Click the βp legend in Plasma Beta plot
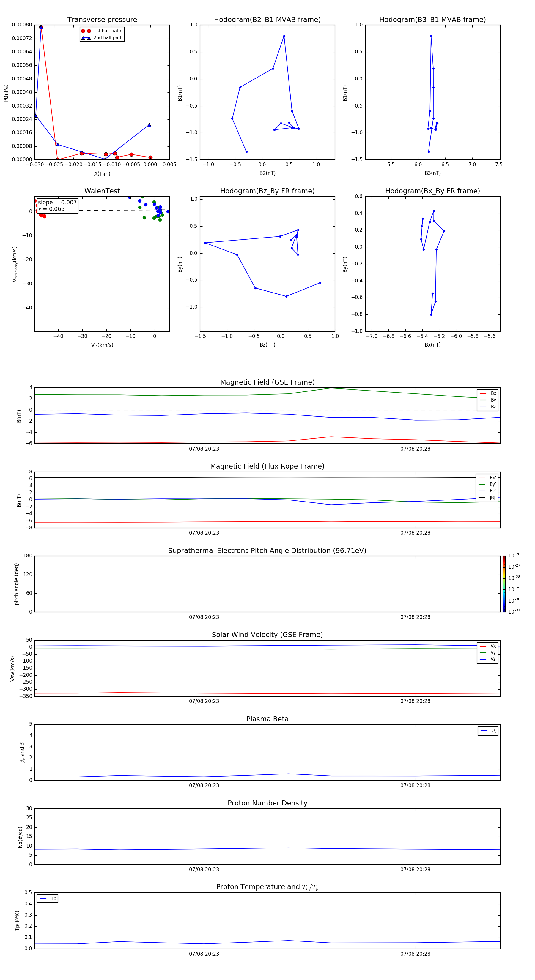Viewport: 535px width, 980px height. [488, 731]
